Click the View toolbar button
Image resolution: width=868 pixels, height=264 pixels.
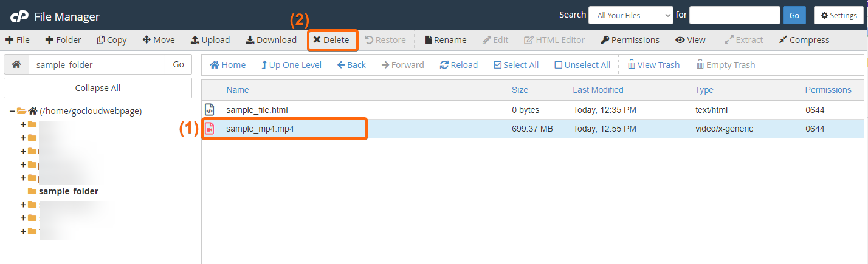tap(691, 40)
